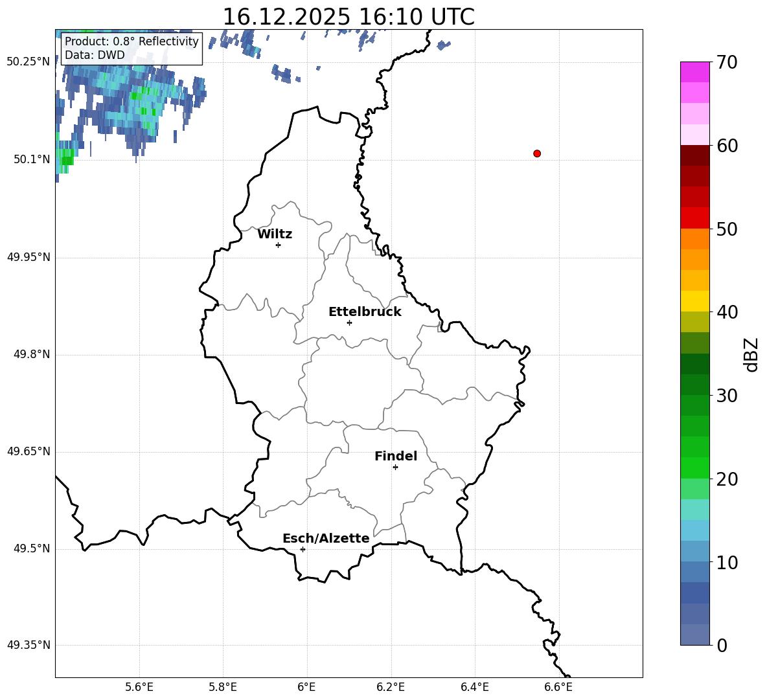Screen dimensions: 767x700
Task: Click the 6°E longitude label
Action: point(306,687)
